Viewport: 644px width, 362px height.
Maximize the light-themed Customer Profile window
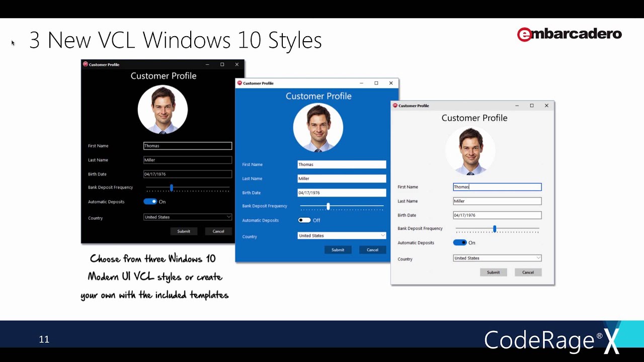click(x=532, y=106)
